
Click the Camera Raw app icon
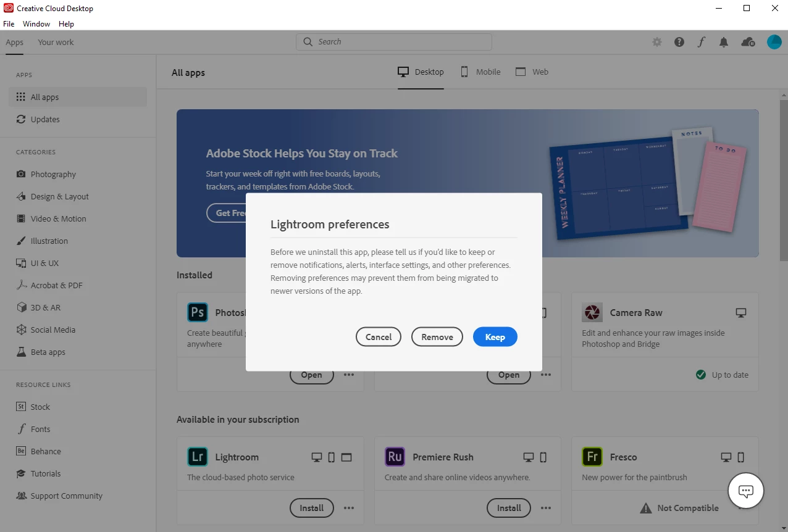tap(592, 312)
